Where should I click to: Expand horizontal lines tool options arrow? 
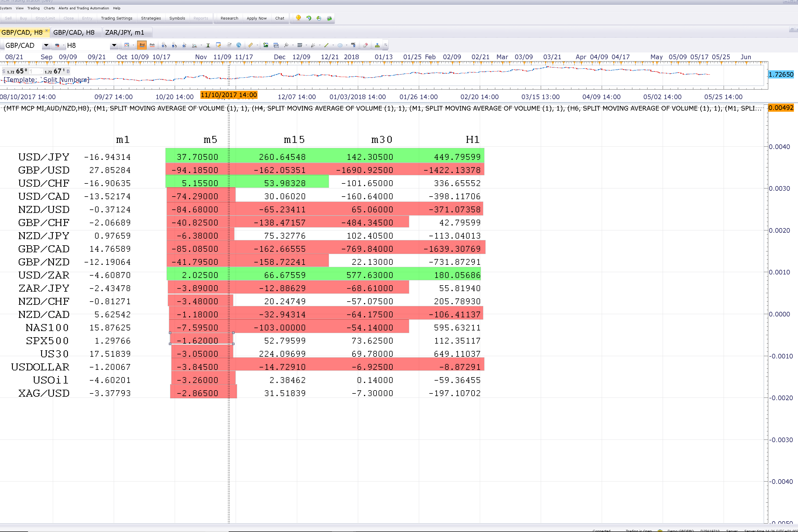click(x=306, y=45)
